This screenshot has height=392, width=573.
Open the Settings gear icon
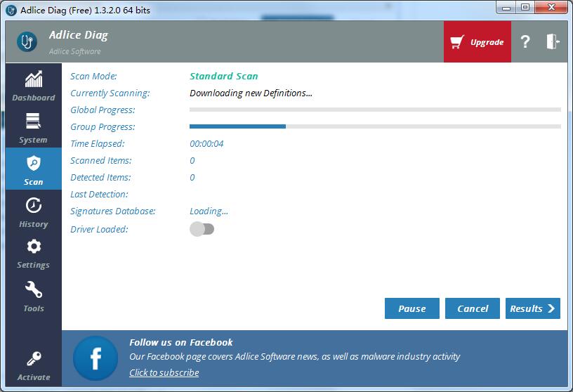pyautogui.click(x=34, y=247)
